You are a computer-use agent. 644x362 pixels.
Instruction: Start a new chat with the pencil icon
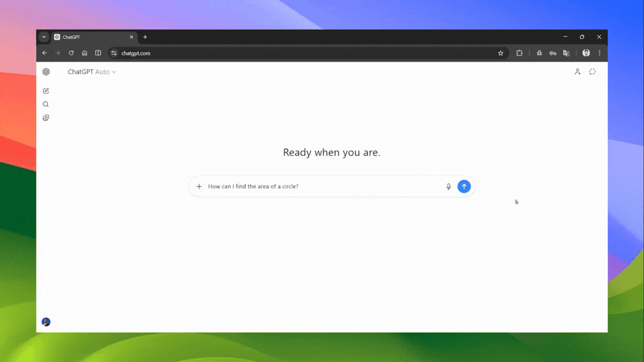[46, 90]
